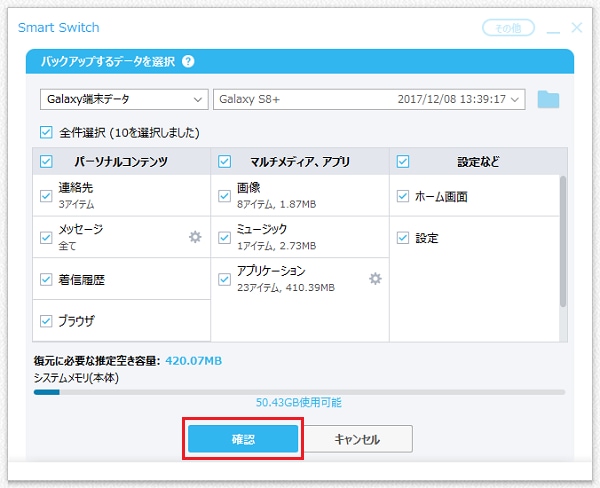The width and height of the screenshot is (600, 488).
Task: Close the Smart Switch window
Action: pos(577,28)
